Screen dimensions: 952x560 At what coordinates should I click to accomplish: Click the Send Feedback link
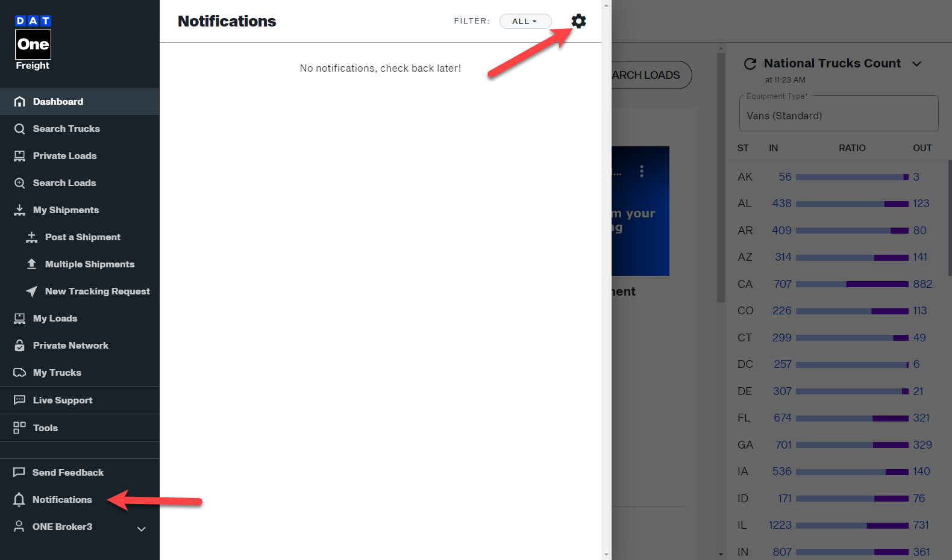point(67,473)
